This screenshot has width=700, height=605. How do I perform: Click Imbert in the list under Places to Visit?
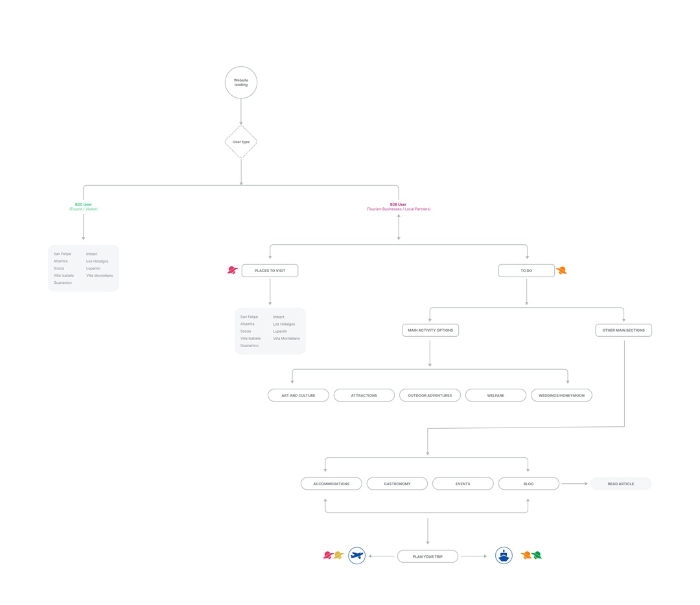(279, 317)
